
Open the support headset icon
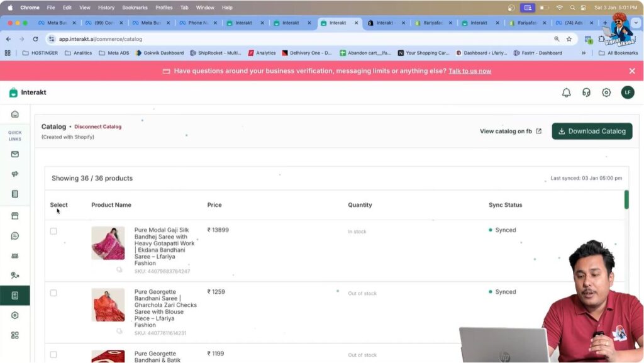tap(586, 93)
